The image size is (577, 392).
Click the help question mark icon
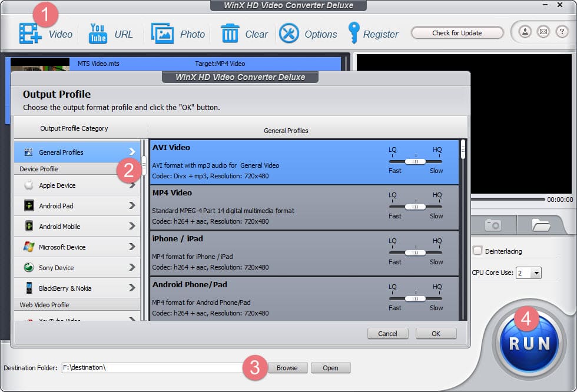pos(562,32)
